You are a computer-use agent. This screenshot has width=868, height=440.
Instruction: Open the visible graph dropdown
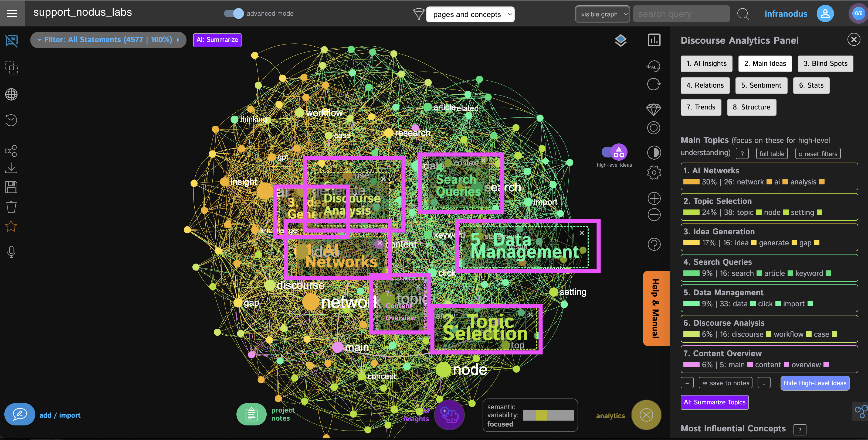pyautogui.click(x=602, y=14)
